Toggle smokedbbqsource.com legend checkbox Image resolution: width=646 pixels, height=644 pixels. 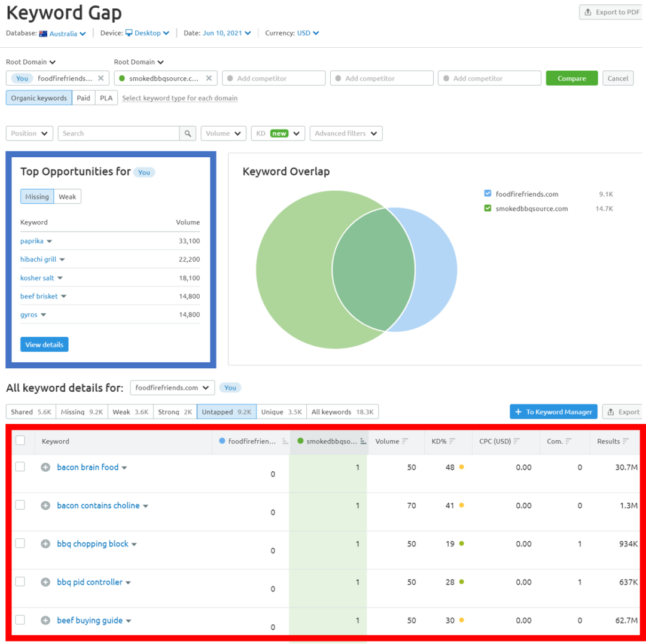click(488, 208)
